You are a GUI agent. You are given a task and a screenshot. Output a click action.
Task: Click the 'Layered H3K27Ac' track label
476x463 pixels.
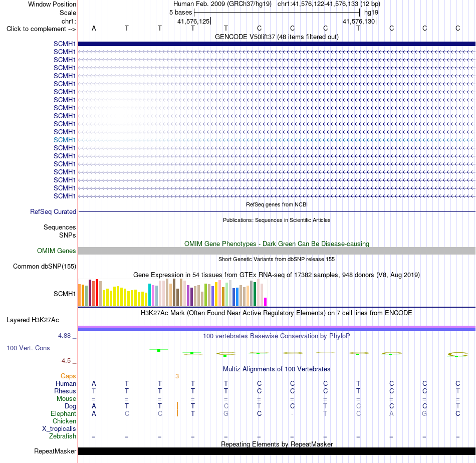[x=33, y=320]
